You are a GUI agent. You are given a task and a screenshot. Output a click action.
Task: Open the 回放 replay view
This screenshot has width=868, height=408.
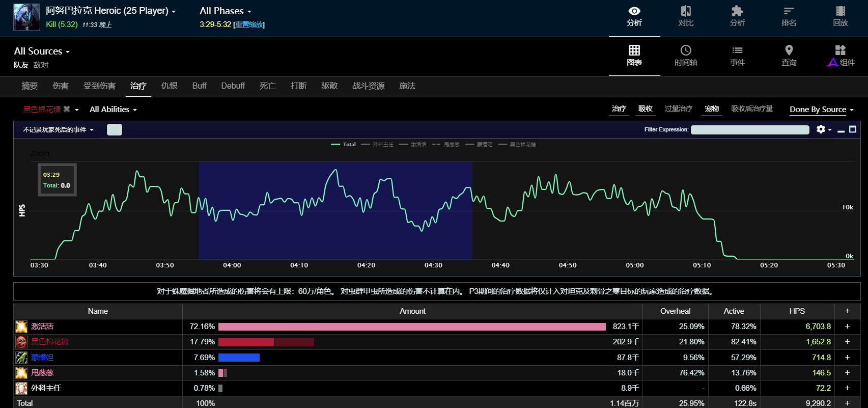841,17
